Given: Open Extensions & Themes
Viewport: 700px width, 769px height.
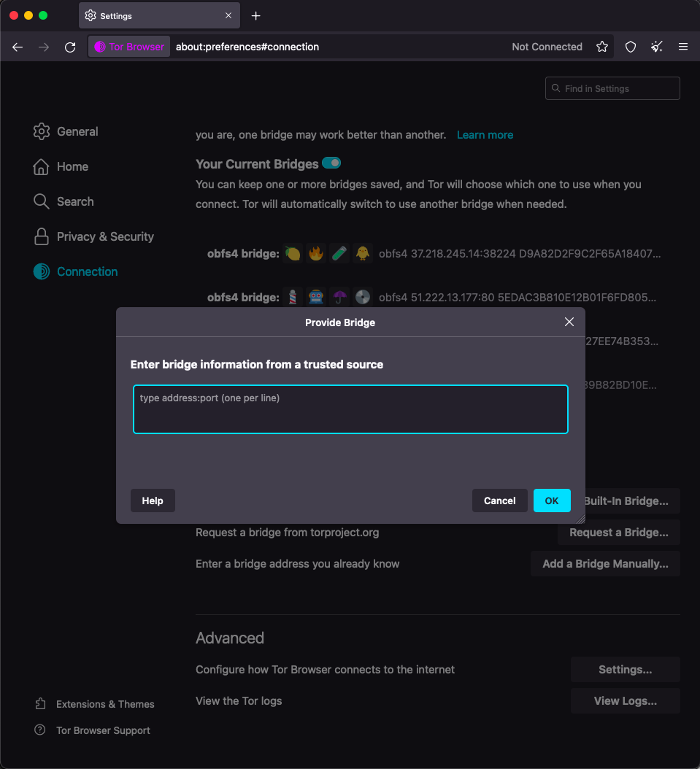Looking at the screenshot, I should point(95,704).
